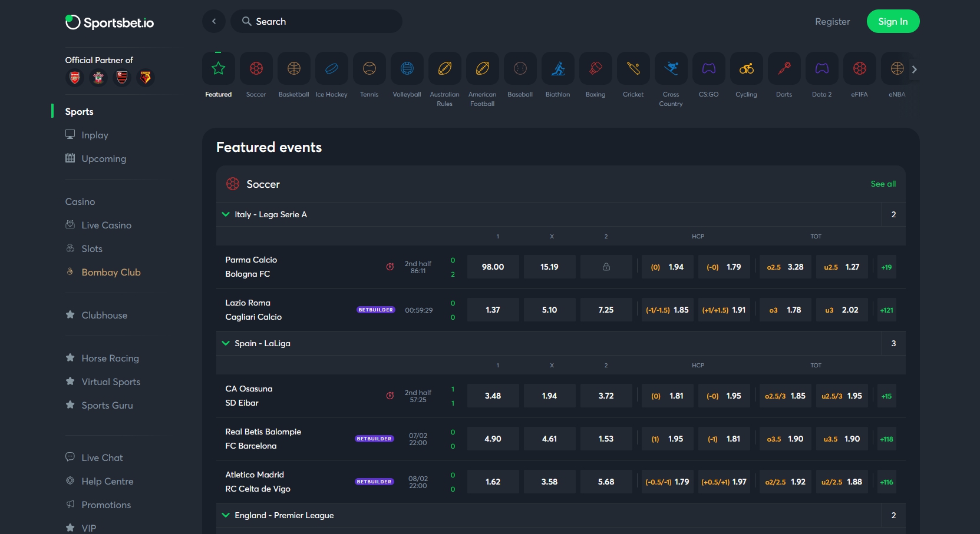Viewport: 980px width, 534px height.
Task: Select the American Football sport icon
Action: coord(483,68)
